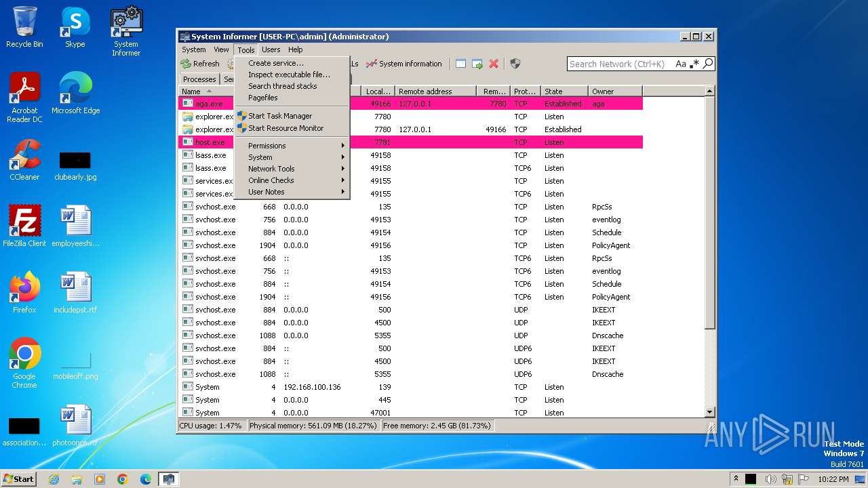Image resolution: width=868 pixels, height=488 pixels.
Task: Open Google Chrome desktop shortcut
Action: (x=24, y=363)
